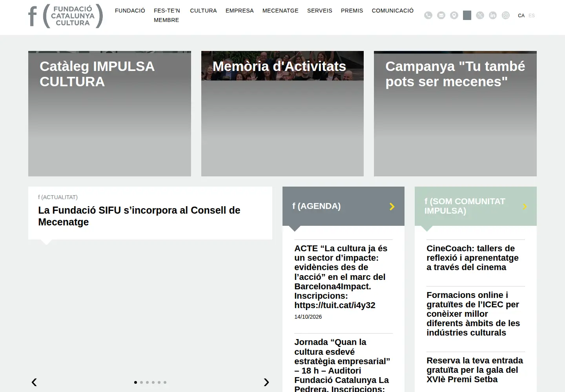Open the EMPRESA menu
The height and width of the screenshot is (392, 565).
pos(240,11)
